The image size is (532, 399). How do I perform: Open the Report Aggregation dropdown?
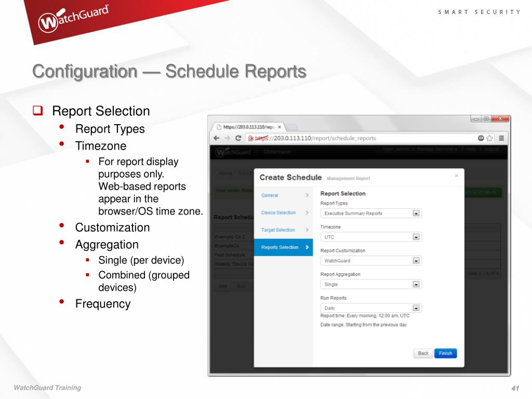[x=371, y=284]
